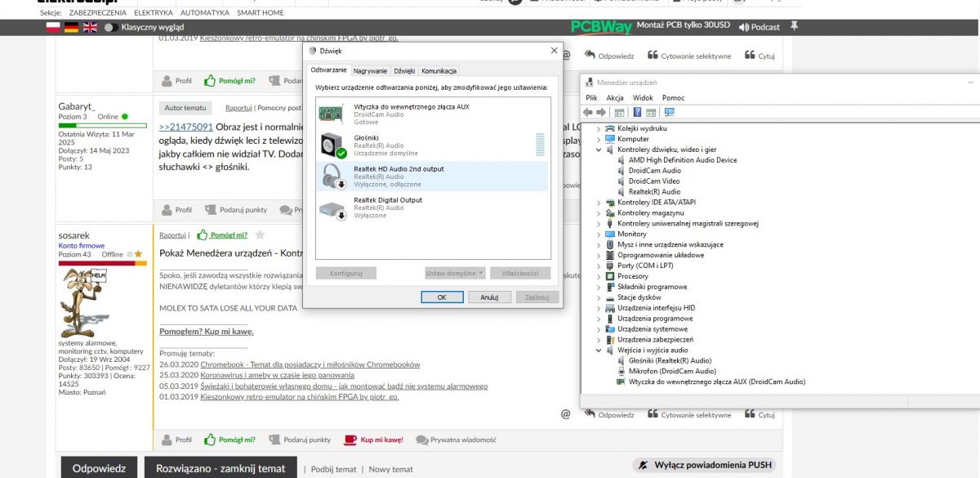The width and height of the screenshot is (980, 478).
Task: Click the Forward arrow in Device Manager toolbar
Action: pyautogui.click(x=601, y=112)
